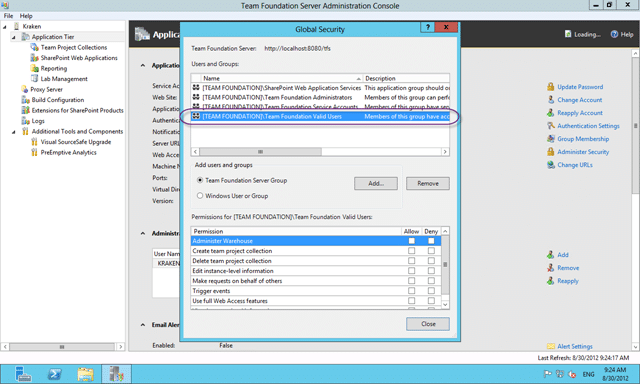Click the Remove link under console users
640x384 pixels.
pyautogui.click(x=568, y=268)
